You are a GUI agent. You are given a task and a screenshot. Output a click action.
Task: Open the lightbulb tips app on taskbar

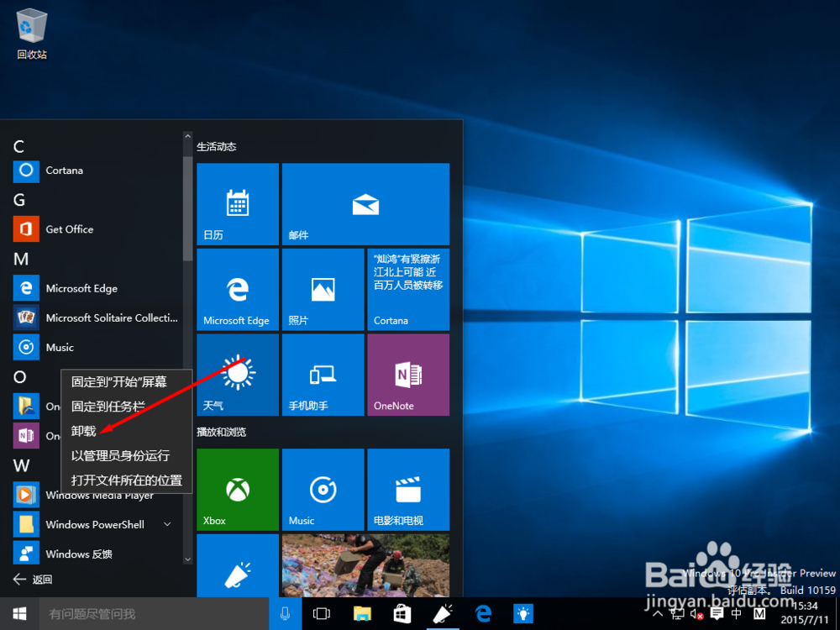(x=523, y=613)
